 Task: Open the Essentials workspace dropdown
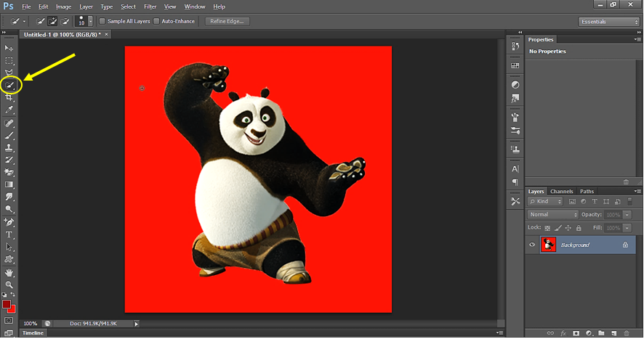point(609,22)
